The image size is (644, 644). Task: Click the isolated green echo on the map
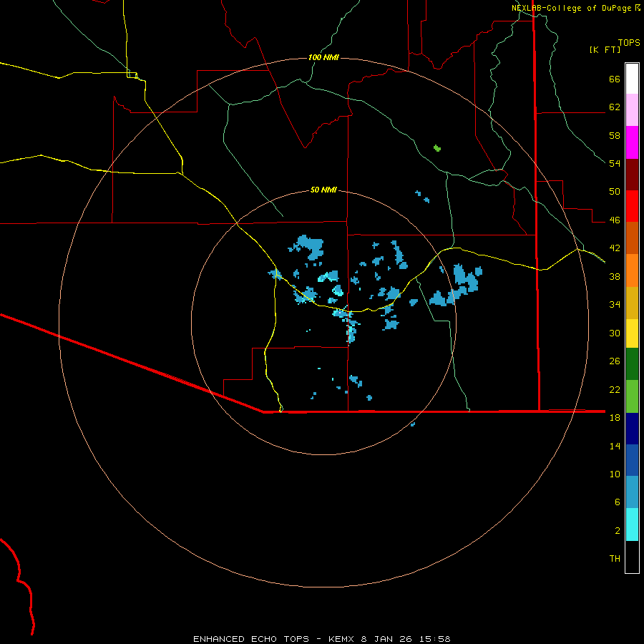437,148
